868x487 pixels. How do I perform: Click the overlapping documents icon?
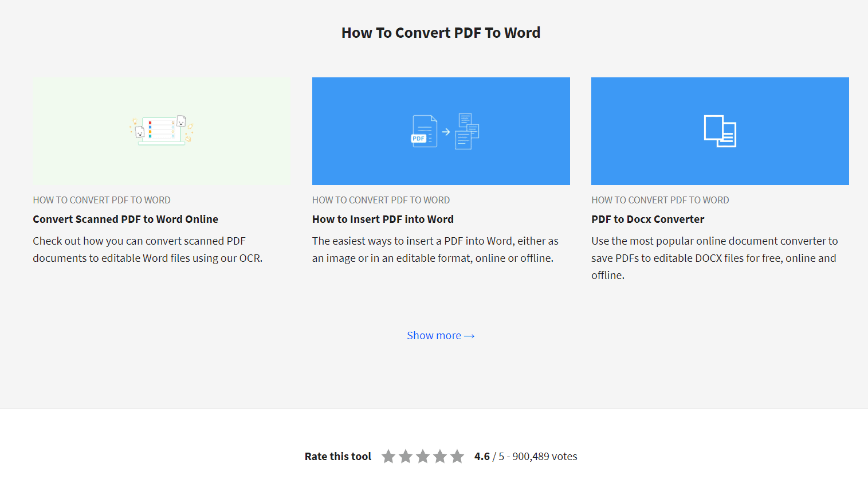pyautogui.click(x=720, y=131)
